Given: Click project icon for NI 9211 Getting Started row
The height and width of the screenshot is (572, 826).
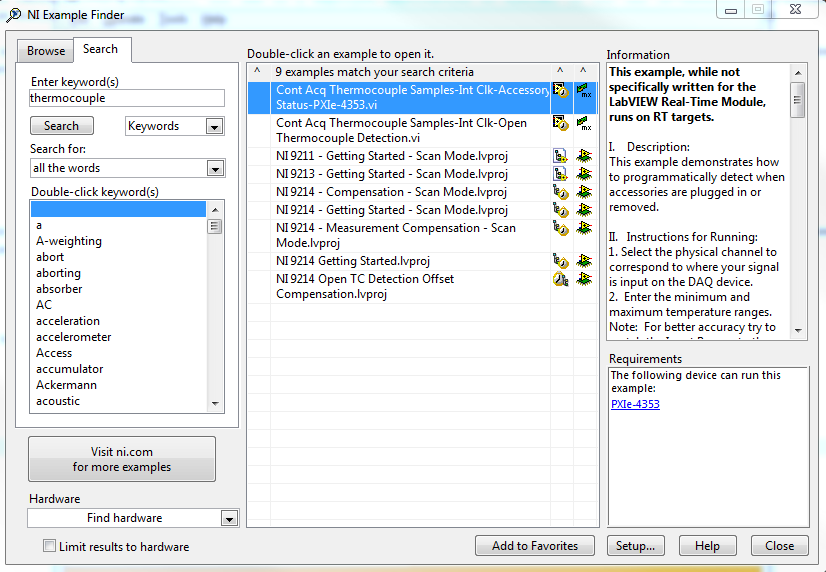Looking at the screenshot, I should [x=560, y=156].
